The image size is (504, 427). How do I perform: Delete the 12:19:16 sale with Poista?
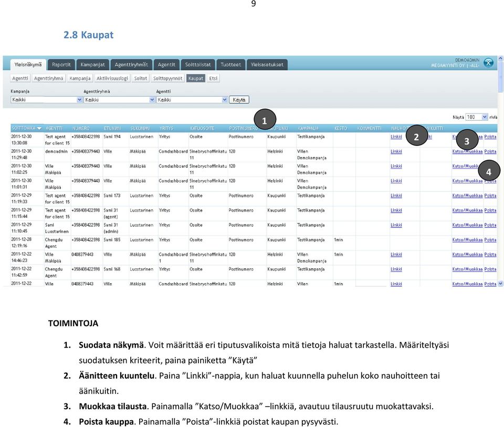pos(490,240)
